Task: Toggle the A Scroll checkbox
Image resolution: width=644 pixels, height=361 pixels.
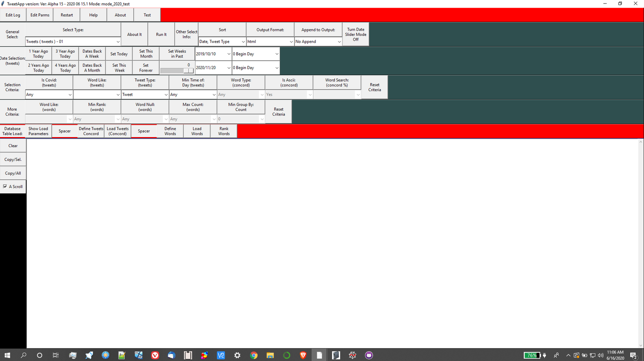Action: (5, 187)
